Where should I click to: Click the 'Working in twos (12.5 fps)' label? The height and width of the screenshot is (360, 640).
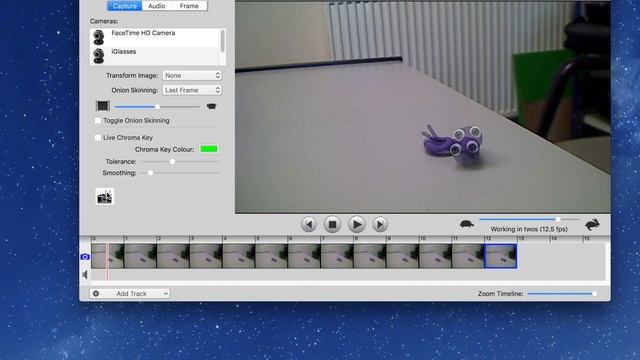pos(529,229)
